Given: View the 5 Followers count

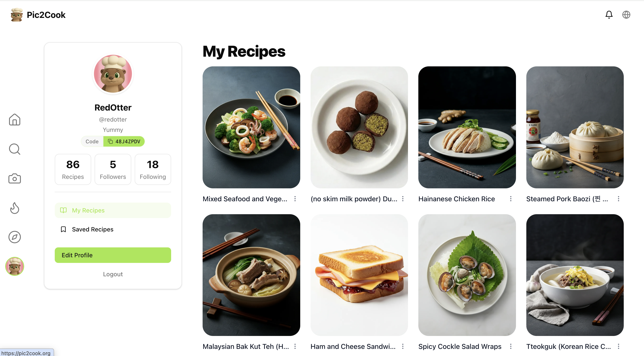Looking at the screenshot, I should click(x=113, y=169).
